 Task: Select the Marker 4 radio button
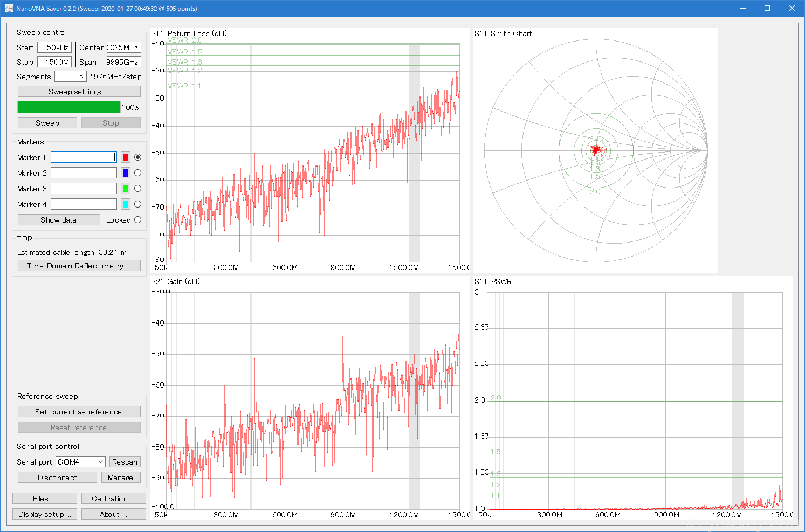tap(138, 204)
